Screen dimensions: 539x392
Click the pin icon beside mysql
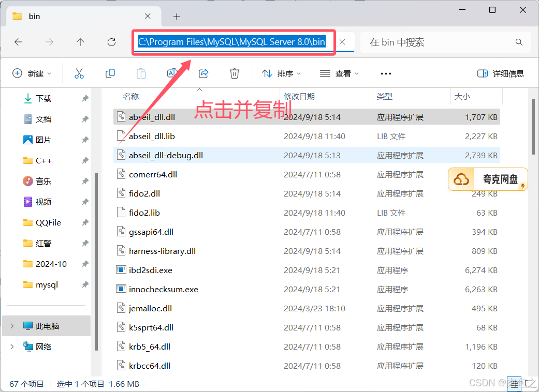click(x=85, y=284)
